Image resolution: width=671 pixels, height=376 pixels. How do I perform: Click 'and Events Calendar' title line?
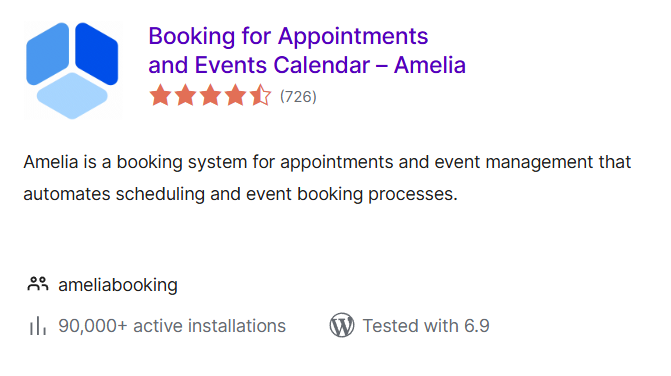point(259,65)
